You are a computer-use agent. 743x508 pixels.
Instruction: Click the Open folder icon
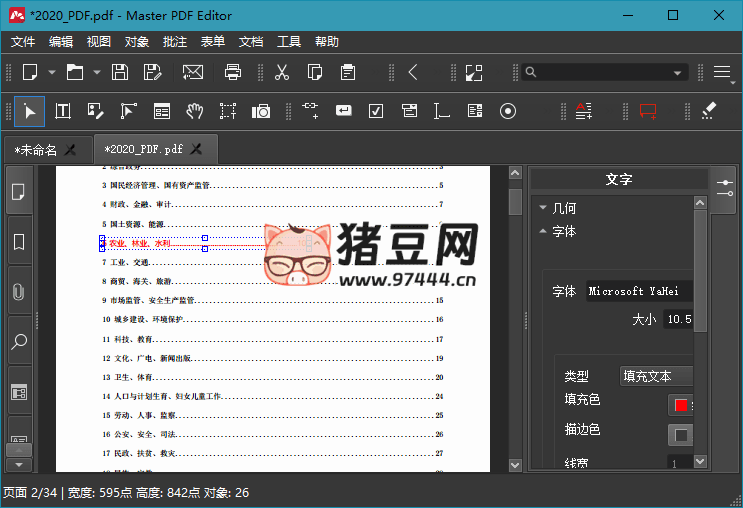click(x=75, y=73)
